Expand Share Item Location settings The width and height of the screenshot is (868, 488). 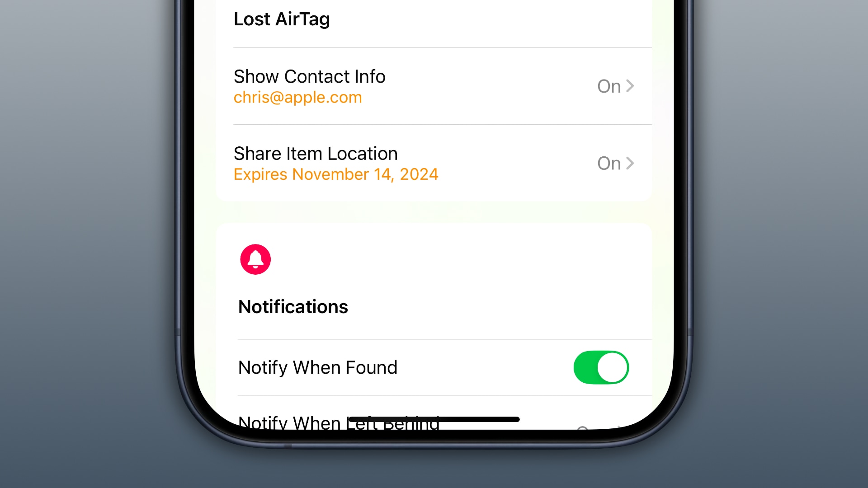click(616, 163)
